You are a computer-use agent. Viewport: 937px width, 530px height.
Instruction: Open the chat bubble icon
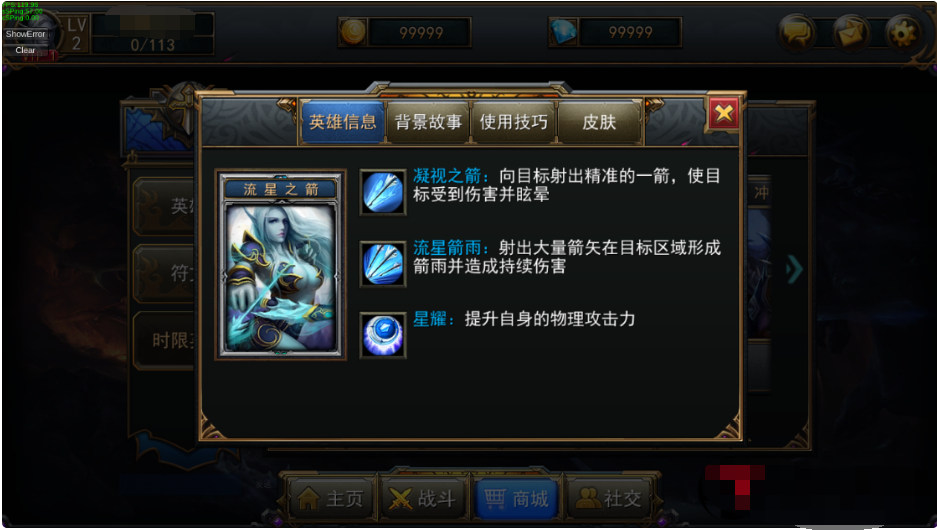797,32
